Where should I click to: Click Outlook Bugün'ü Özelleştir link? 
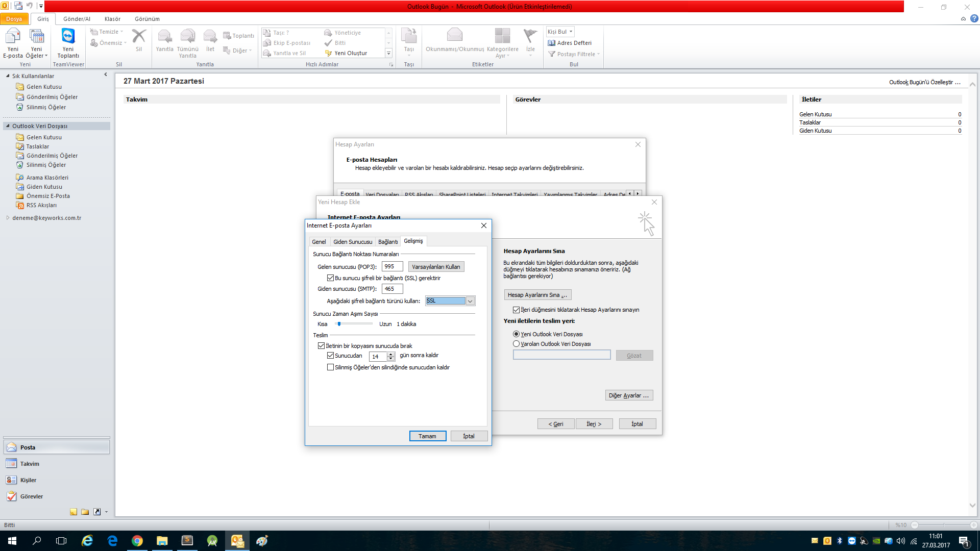(x=925, y=82)
